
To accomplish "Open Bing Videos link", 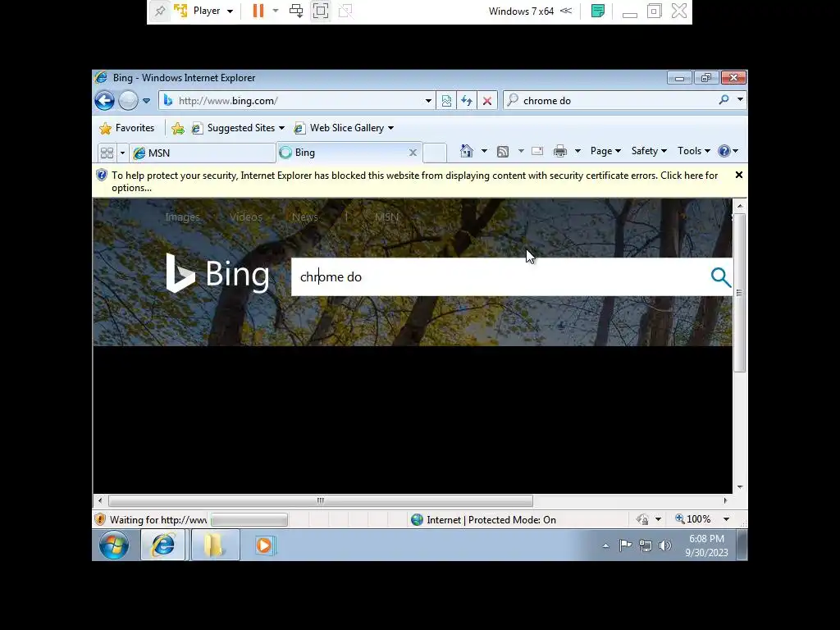I will [246, 217].
